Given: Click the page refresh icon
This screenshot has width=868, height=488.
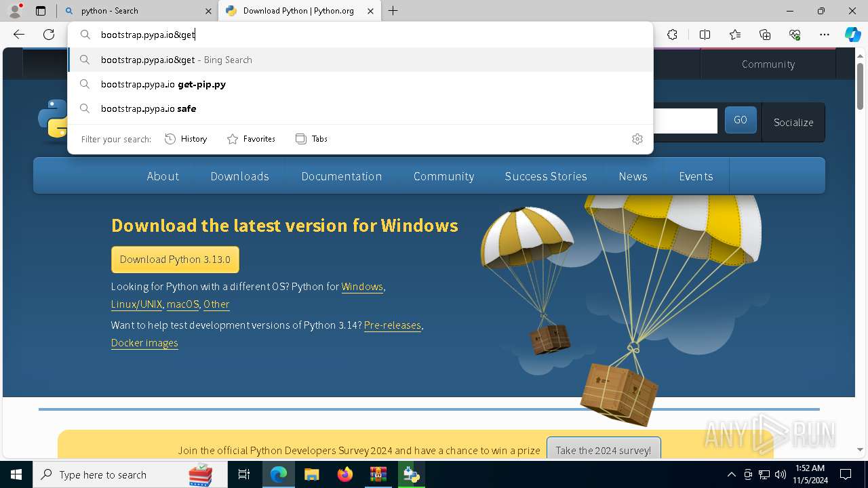Looking at the screenshot, I should [49, 35].
